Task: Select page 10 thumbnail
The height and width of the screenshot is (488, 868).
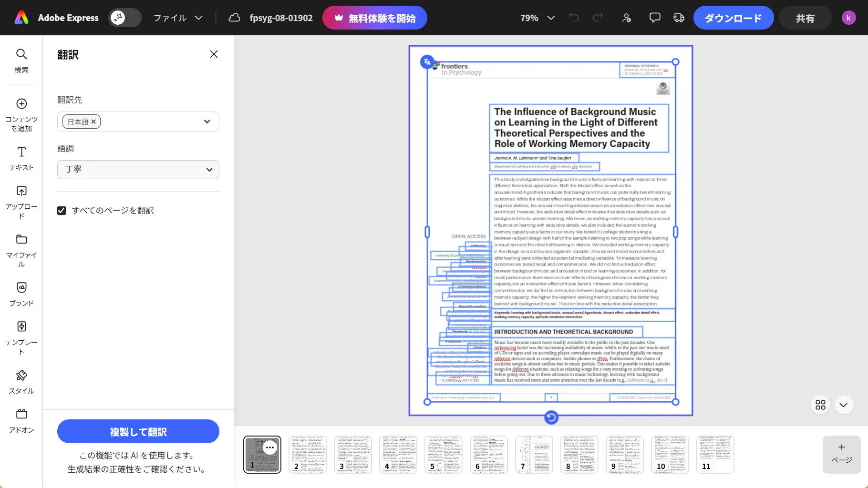Action: (670, 455)
